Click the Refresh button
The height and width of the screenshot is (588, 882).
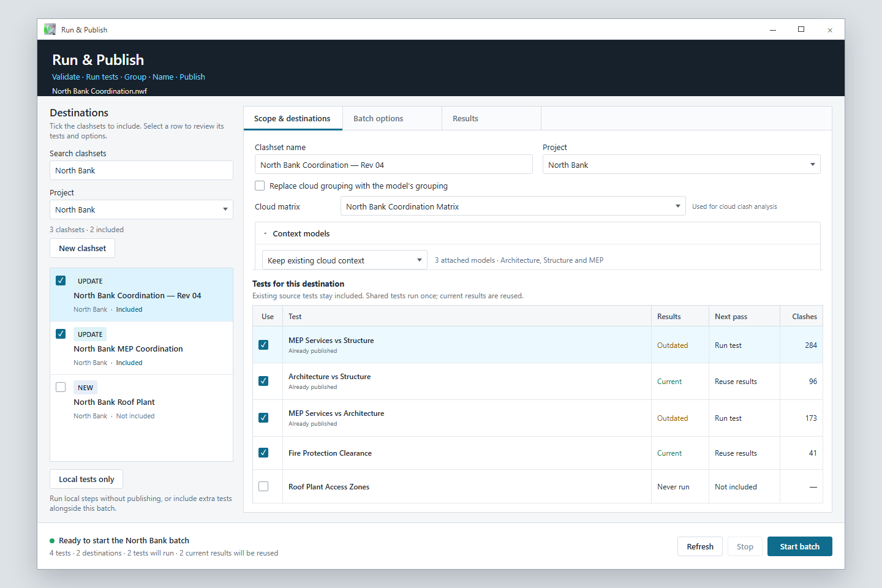click(700, 546)
